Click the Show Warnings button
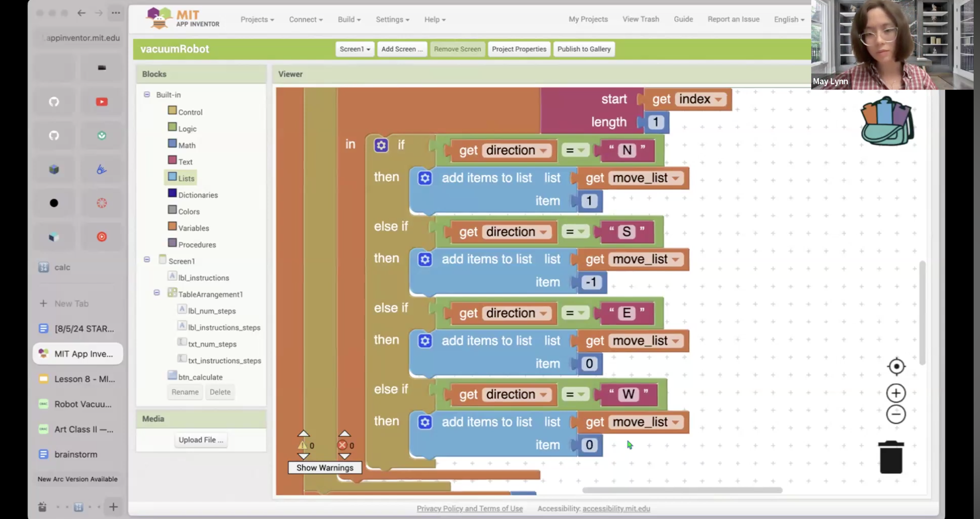This screenshot has height=519, width=980. (x=324, y=468)
